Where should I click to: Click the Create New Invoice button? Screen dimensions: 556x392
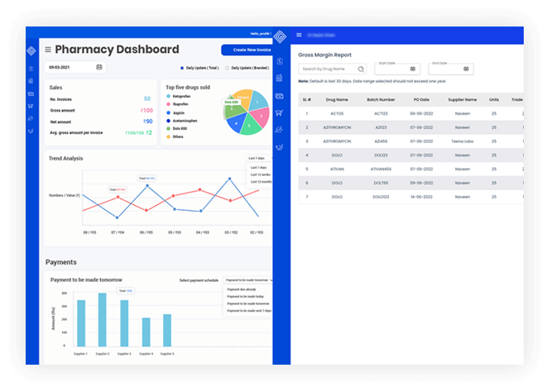(245, 50)
